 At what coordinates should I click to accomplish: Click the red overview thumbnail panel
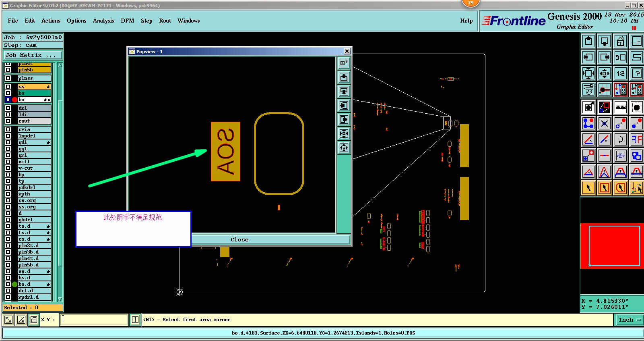point(612,246)
